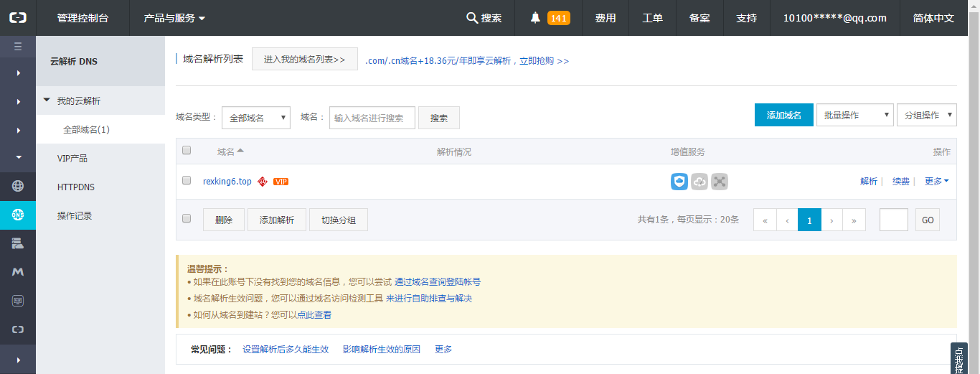Open the 141 notifications badge
The width and height of the screenshot is (980, 374).
click(559, 18)
